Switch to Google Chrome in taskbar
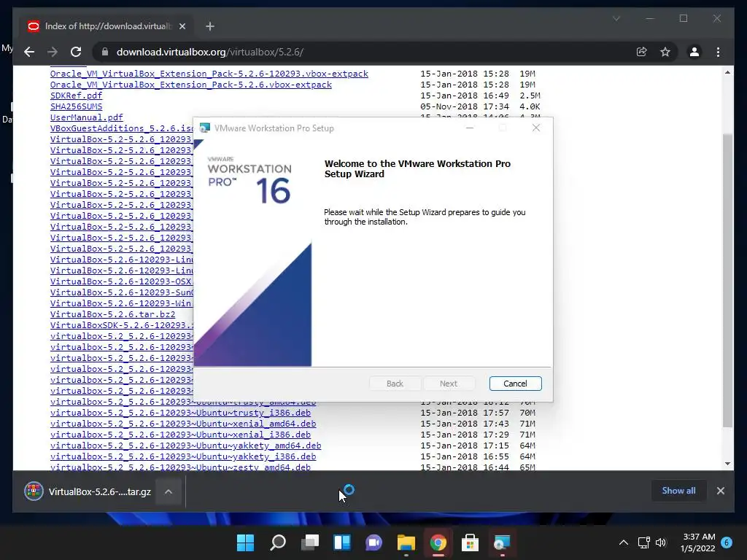This screenshot has width=747, height=560. pyautogui.click(x=438, y=542)
